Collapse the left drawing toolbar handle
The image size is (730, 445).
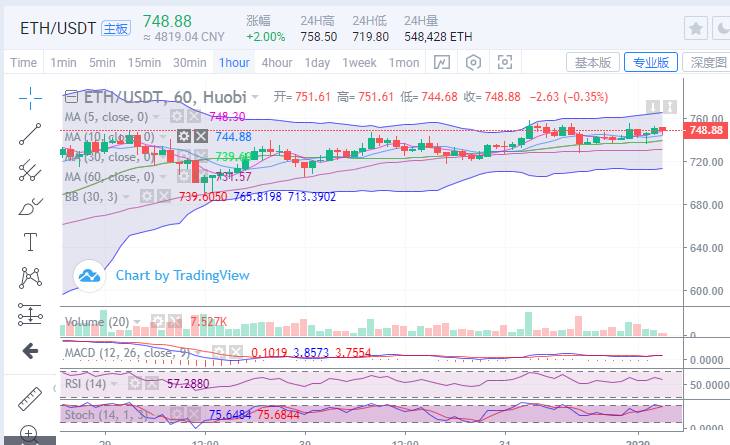54,388
